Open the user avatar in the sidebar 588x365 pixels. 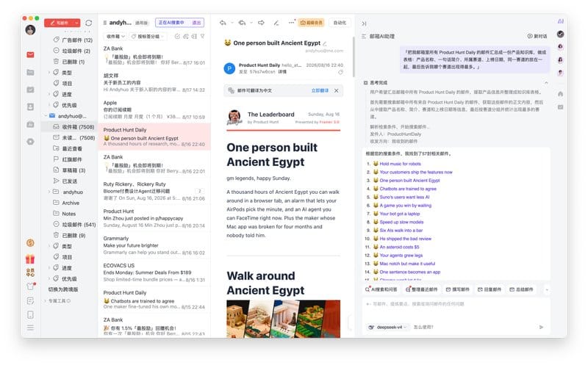(x=30, y=29)
